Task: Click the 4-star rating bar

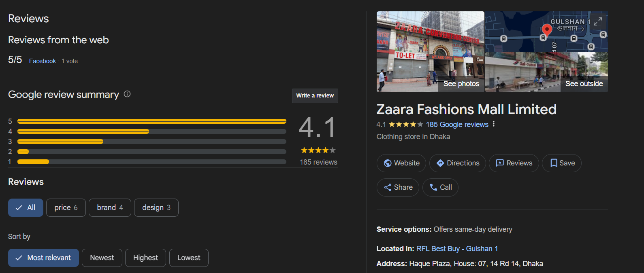Action: pyautogui.click(x=152, y=131)
